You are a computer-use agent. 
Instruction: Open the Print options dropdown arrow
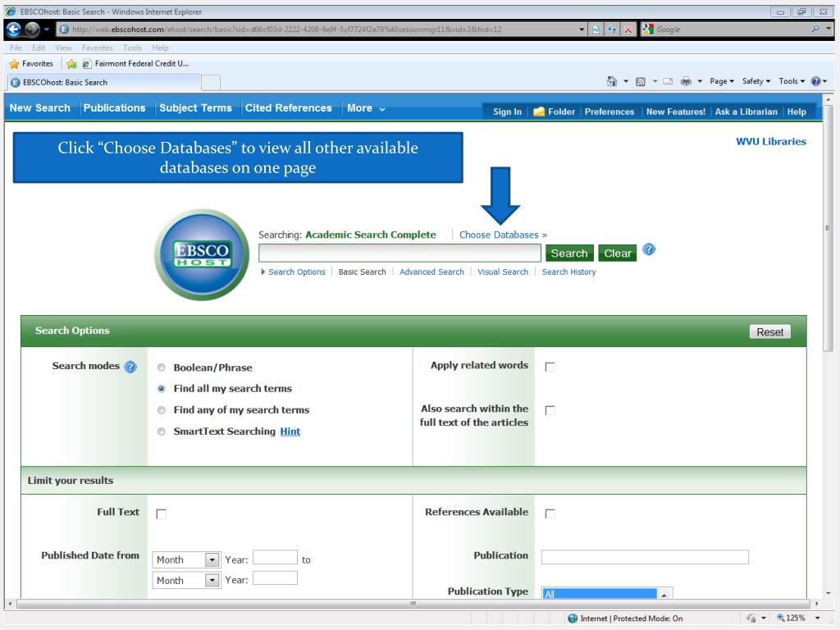click(x=700, y=81)
